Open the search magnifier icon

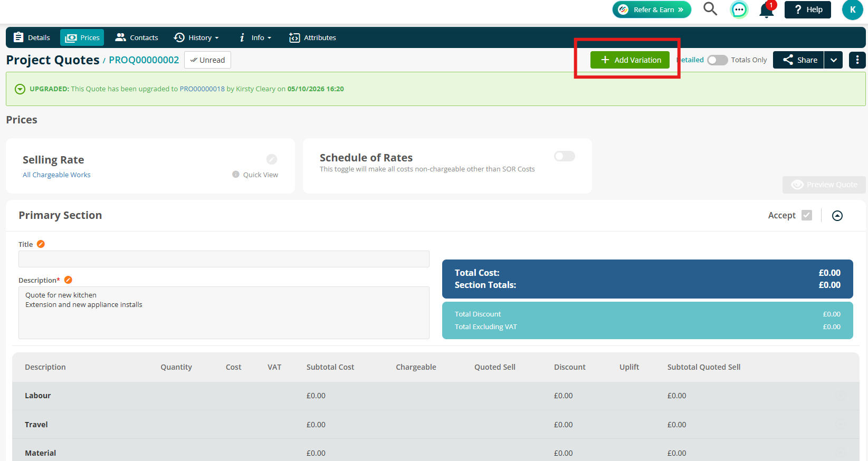point(710,9)
